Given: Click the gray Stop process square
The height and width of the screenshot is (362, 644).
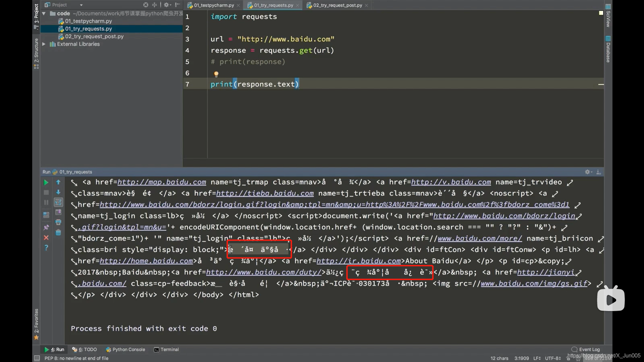Looking at the screenshot, I should pos(46,192).
